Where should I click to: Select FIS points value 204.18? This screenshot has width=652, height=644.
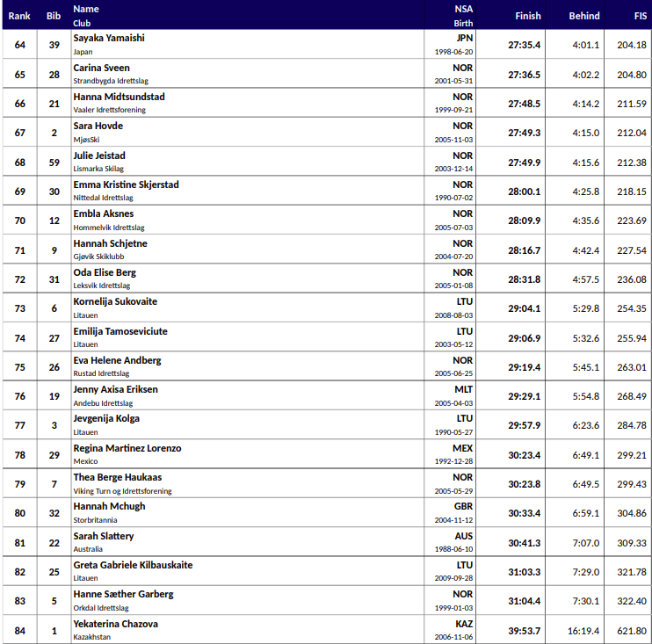tap(631, 45)
